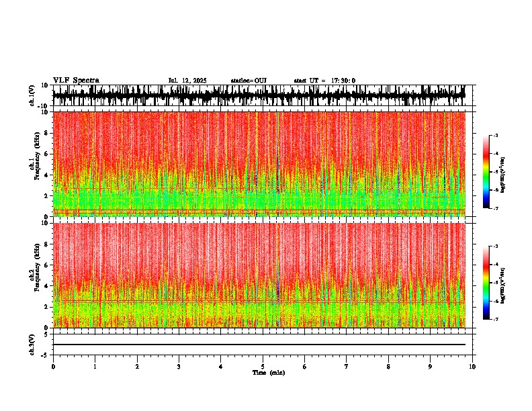Click the time axis tick label "3"
The height and width of the screenshot is (411, 532).
179,367
